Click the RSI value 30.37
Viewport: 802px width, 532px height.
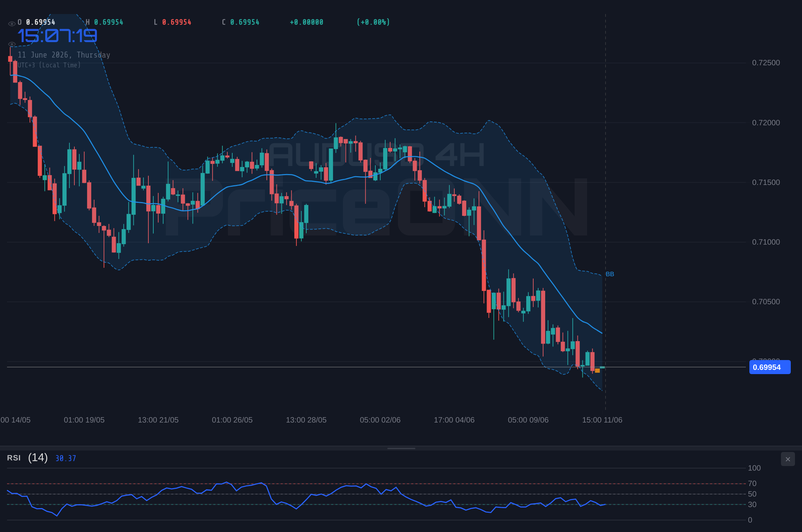[66, 458]
